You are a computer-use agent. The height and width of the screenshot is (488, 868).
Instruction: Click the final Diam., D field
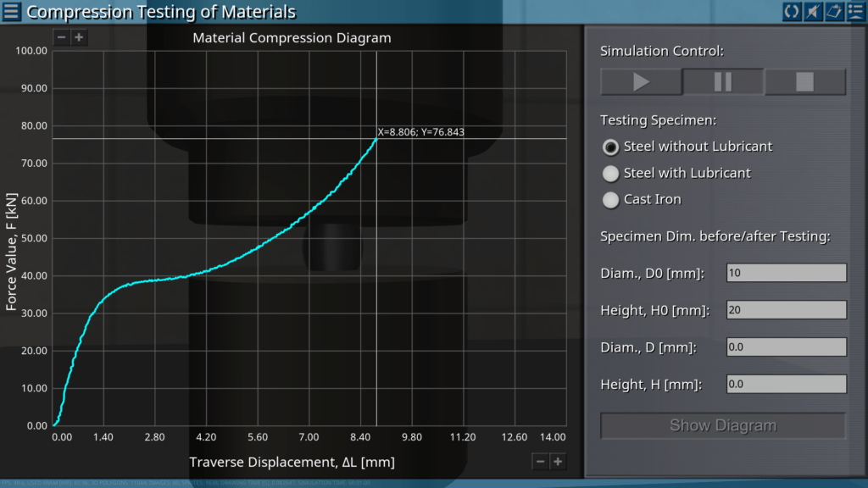point(787,347)
